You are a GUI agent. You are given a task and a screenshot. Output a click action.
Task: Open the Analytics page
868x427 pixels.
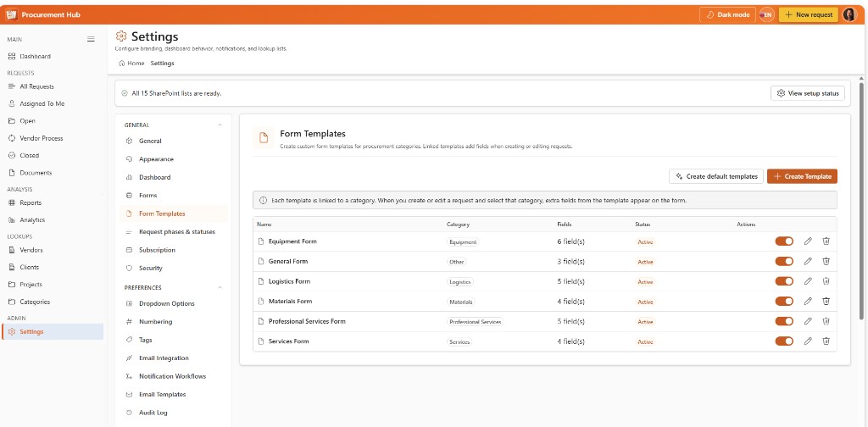coord(52,219)
